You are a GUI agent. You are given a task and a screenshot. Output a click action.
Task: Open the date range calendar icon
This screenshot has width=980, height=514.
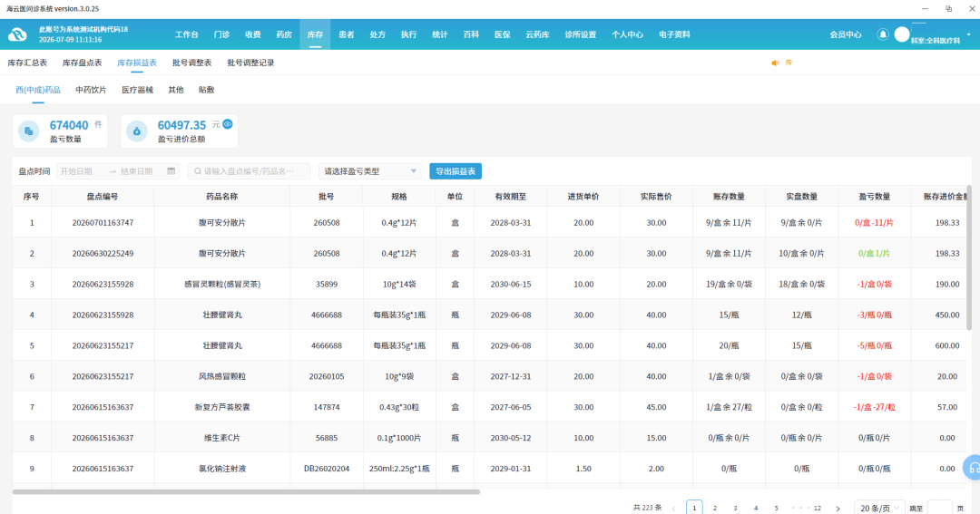click(171, 171)
